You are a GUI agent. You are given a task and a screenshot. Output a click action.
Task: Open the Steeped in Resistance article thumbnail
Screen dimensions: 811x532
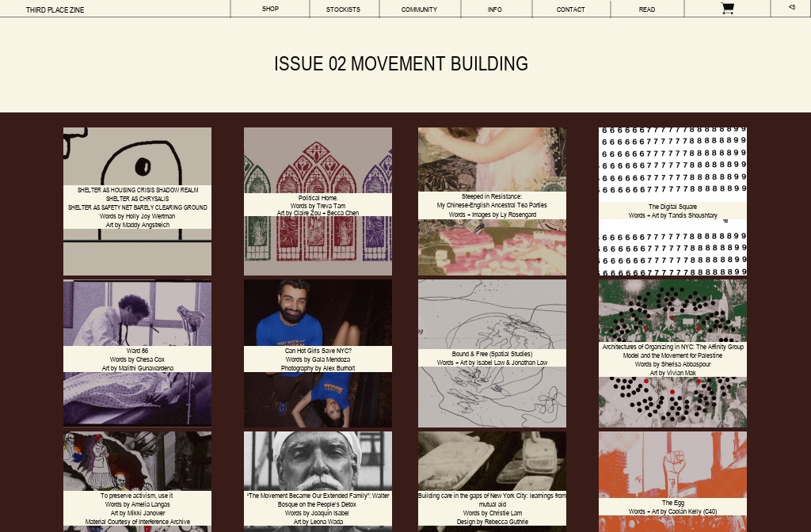click(492, 202)
